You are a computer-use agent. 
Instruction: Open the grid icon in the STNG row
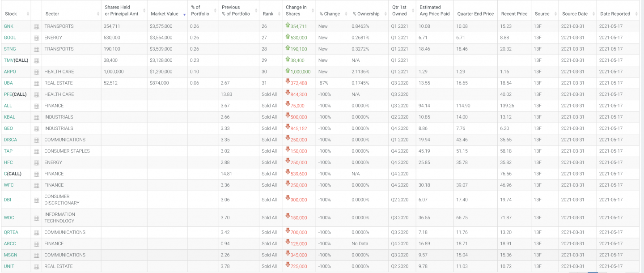click(x=37, y=49)
